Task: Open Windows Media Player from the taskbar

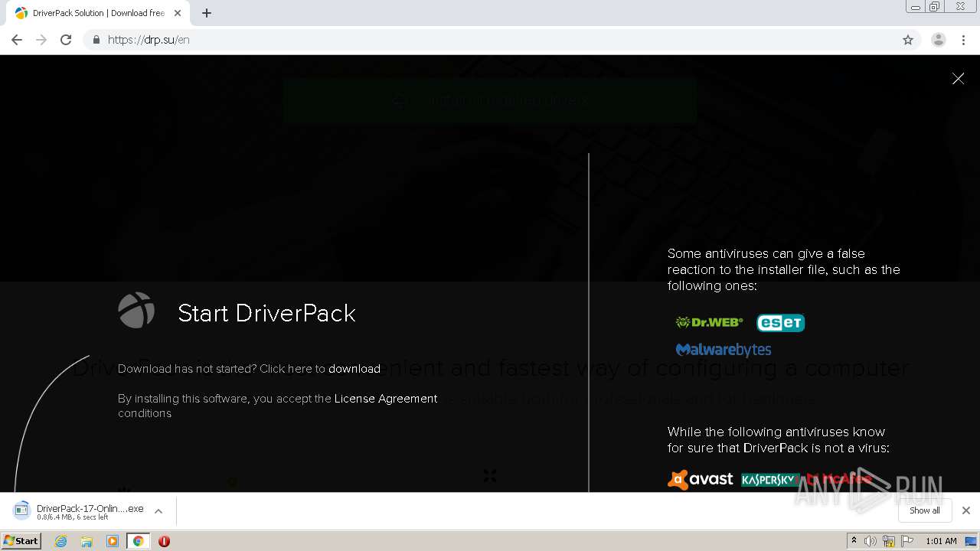Action: click(x=113, y=541)
